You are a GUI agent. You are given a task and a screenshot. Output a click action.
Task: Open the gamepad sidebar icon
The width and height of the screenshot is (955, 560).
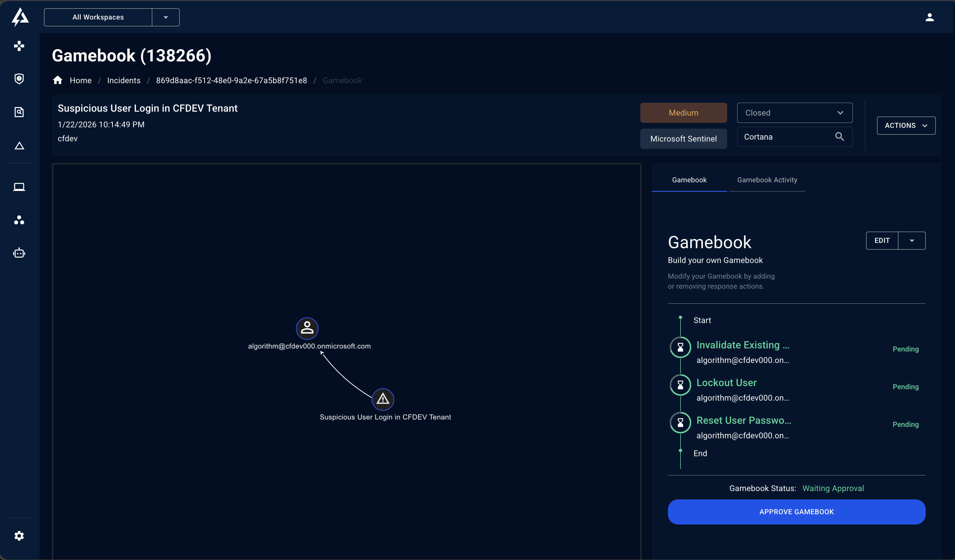(x=19, y=46)
